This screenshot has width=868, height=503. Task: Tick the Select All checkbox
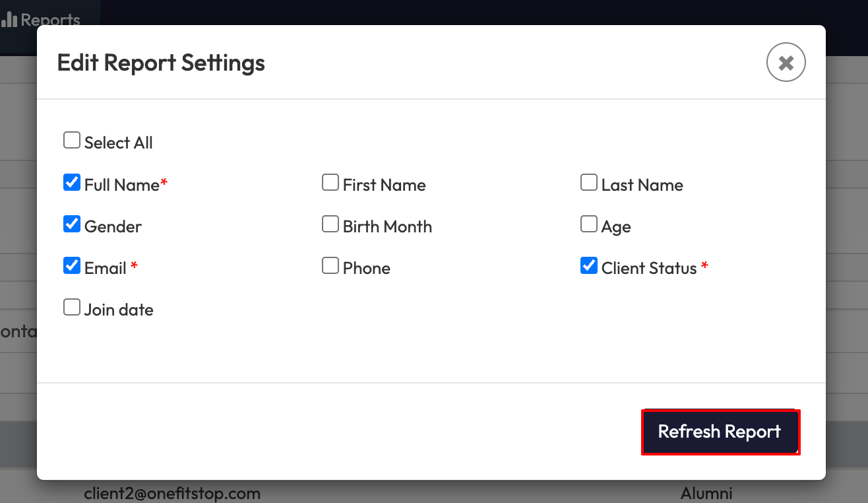click(x=72, y=141)
